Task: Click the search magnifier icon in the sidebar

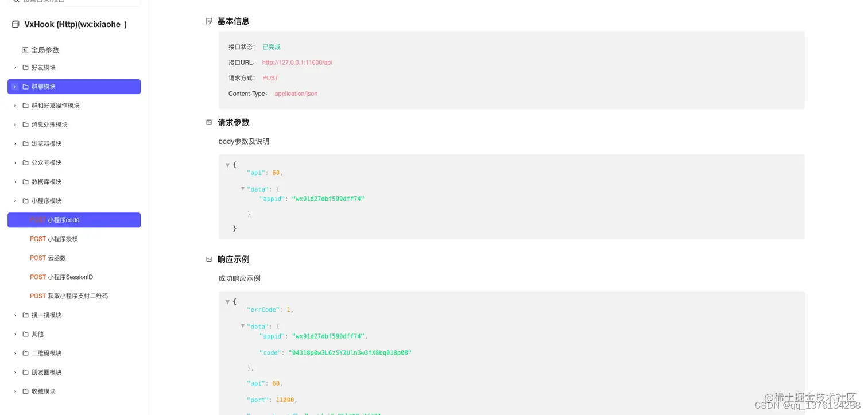Action: coord(15,1)
